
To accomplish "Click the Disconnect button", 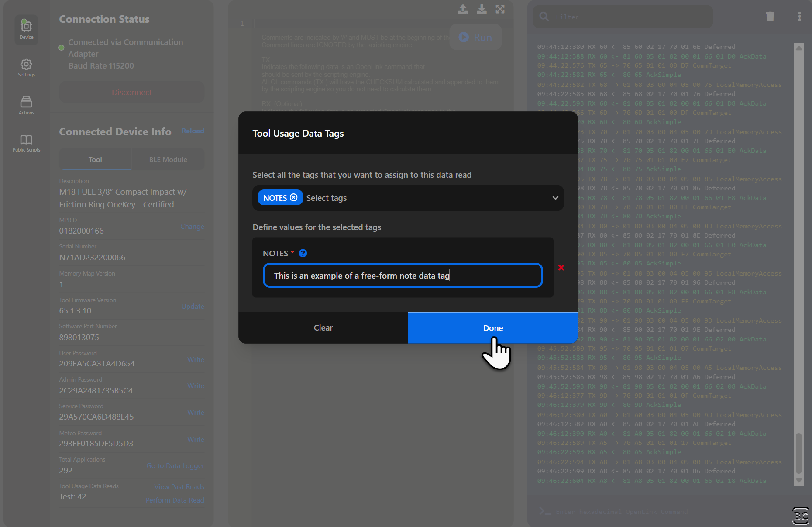I will pyautogui.click(x=131, y=92).
